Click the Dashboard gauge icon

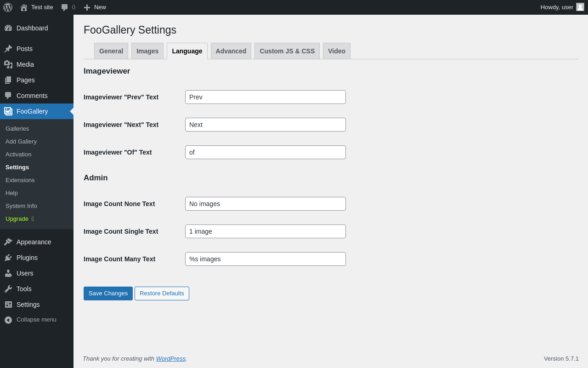pyautogui.click(x=8, y=28)
